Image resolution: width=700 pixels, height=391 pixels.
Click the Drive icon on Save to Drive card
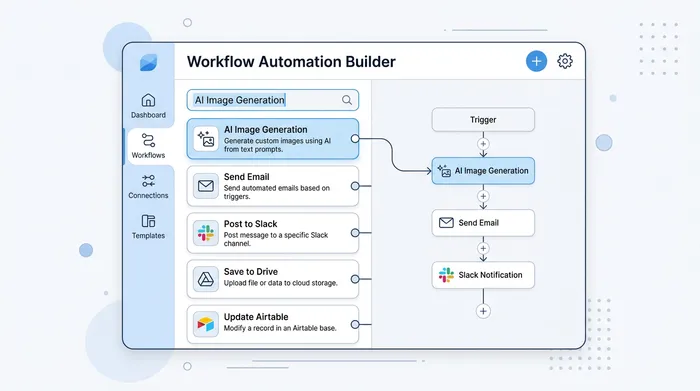click(206, 279)
